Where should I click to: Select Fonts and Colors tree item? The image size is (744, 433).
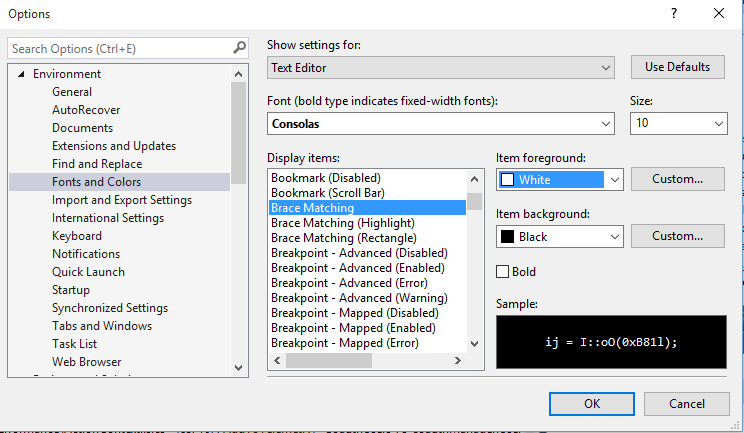tap(120, 182)
